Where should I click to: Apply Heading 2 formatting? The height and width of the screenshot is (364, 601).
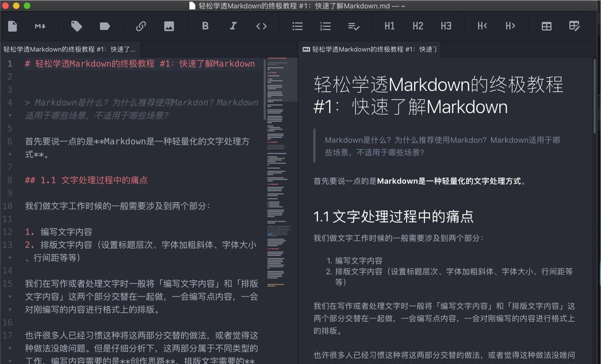click(417, 26)
